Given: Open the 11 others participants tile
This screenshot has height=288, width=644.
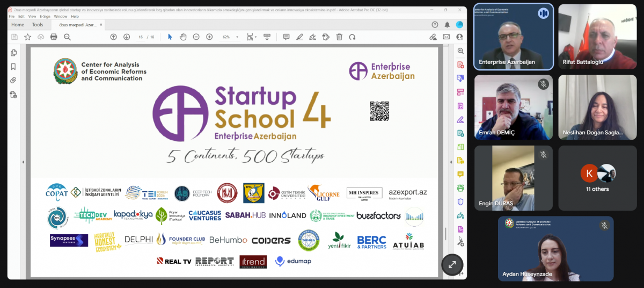Looking at the screenshot, I should (x=597, y=178).
